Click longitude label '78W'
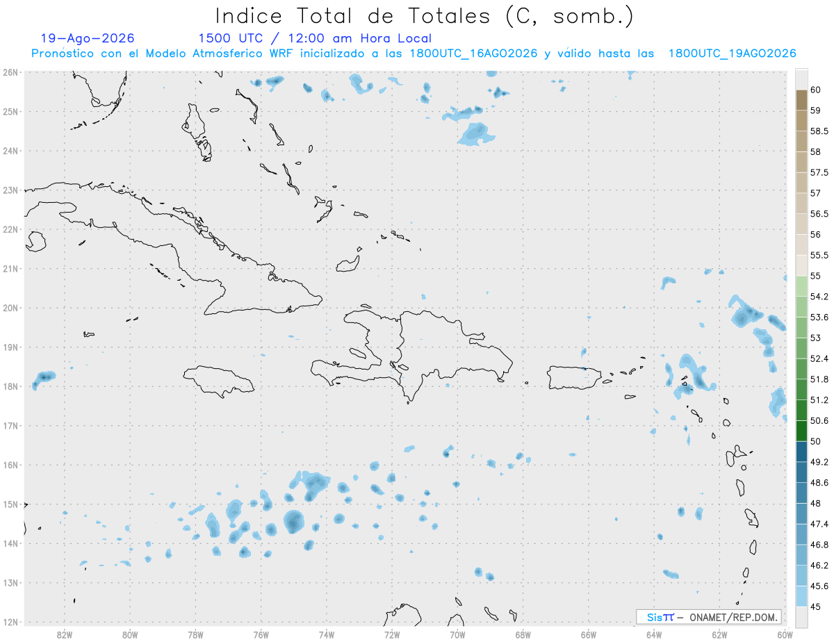The height and width of the screenshot is (644, 834). (195, 634)
